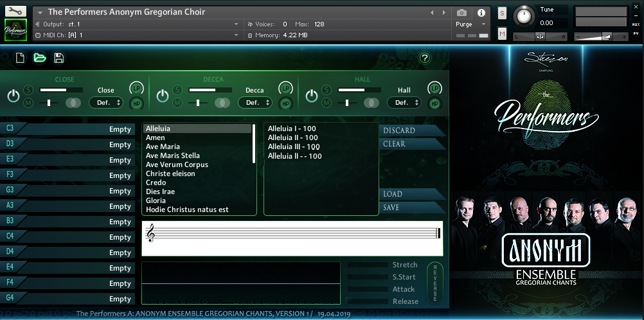Select Alleluia III - 100 phrase
Image resolution: width=644 pixels, height=320 pixels.
click(x=294, y=147)
